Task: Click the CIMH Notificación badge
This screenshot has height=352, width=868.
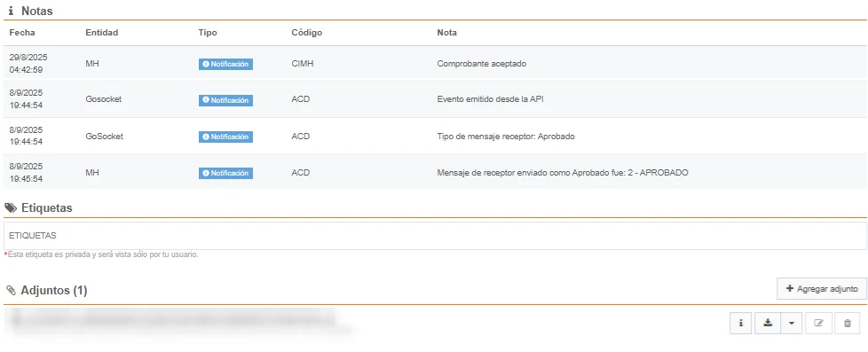Action: [x=225, y=64]
